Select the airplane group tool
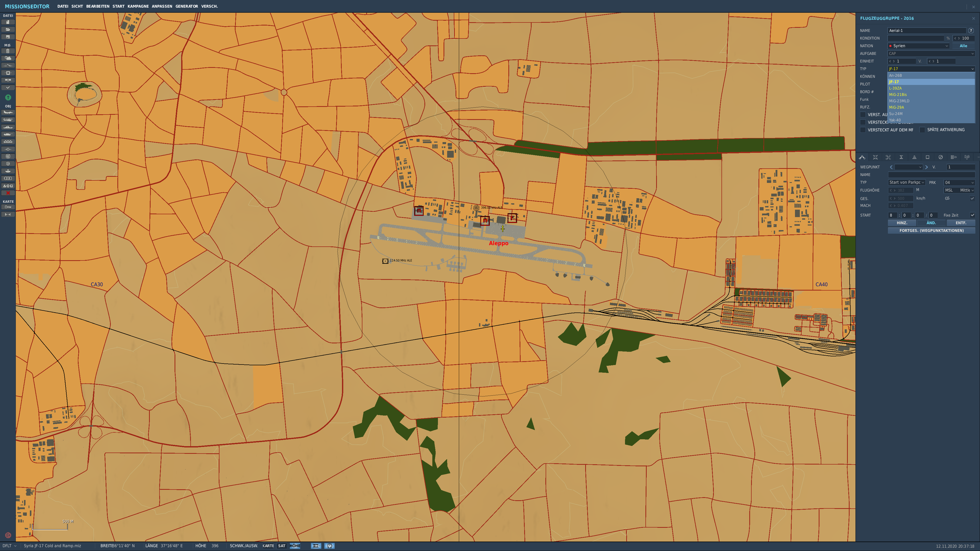The width and height of the screenshot is (980, 551). (x=8, y=112)
